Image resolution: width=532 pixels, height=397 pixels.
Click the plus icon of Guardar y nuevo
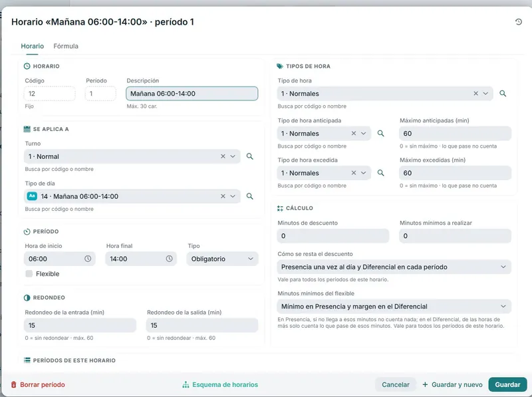pyautogui.click(x=425, y=384)
